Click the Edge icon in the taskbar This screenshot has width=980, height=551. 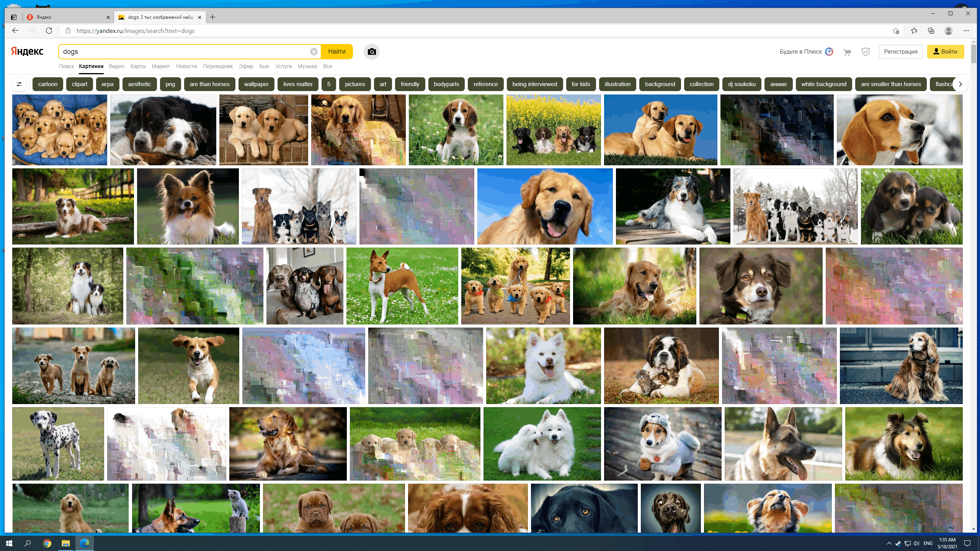tap(85, 543)
